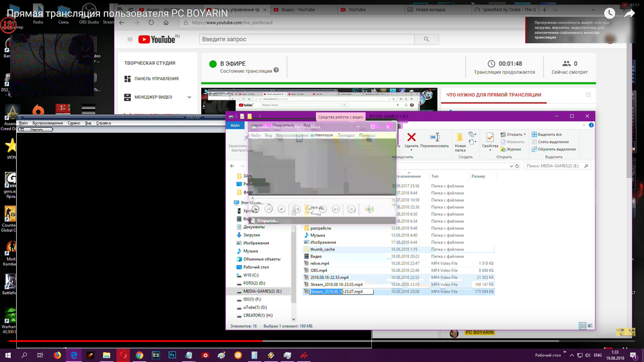The height and width of the screenshot is (362, 644).
Task: Switch Explorer to details view icon
Action: (x=582, y=326)
